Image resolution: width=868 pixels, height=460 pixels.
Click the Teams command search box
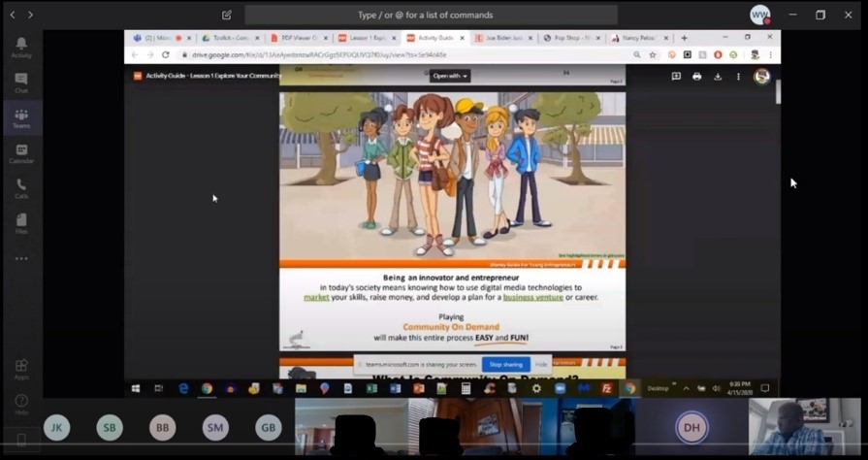pyautogui.click(x=431, y=15)
